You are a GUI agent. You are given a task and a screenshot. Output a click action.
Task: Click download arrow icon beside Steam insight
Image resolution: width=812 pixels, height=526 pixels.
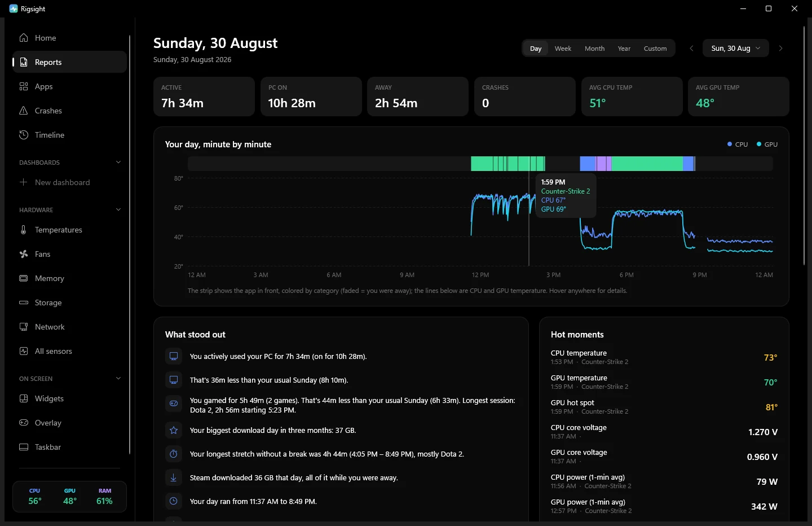174,477
